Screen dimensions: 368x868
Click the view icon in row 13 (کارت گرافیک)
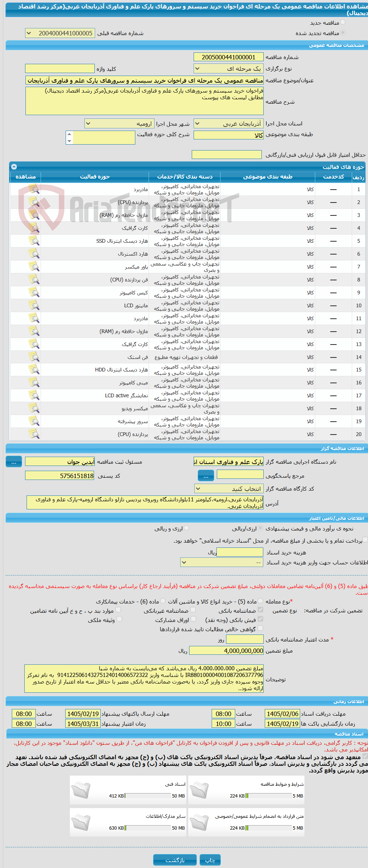click(x=34, y=344)
